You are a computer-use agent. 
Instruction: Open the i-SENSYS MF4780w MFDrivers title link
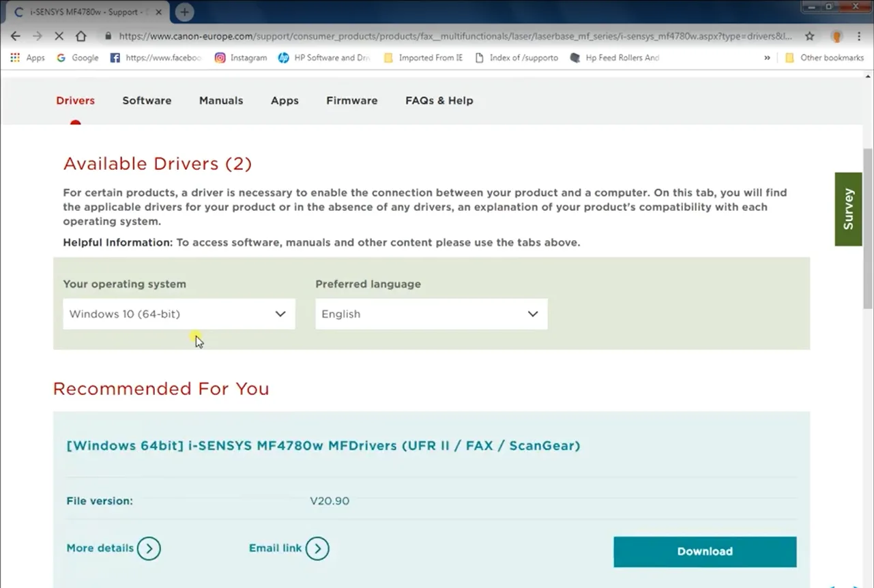[323, 445]
